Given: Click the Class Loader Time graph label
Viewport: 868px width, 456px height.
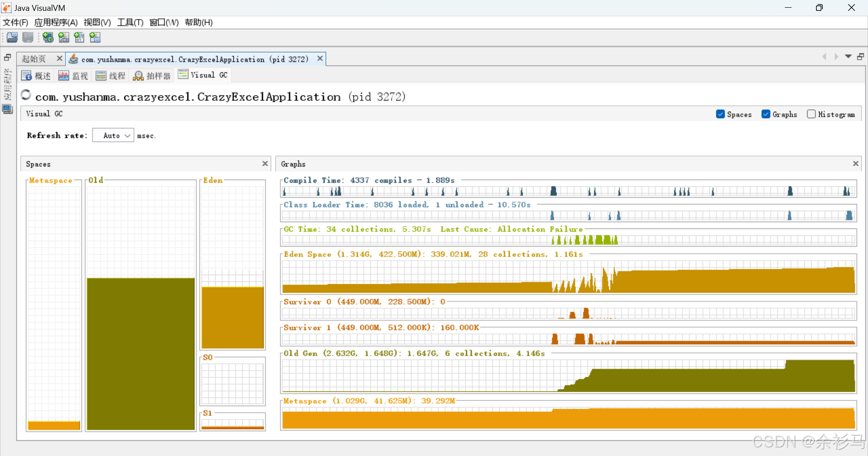Looking at the screenshot, I should tap(407, 204).
